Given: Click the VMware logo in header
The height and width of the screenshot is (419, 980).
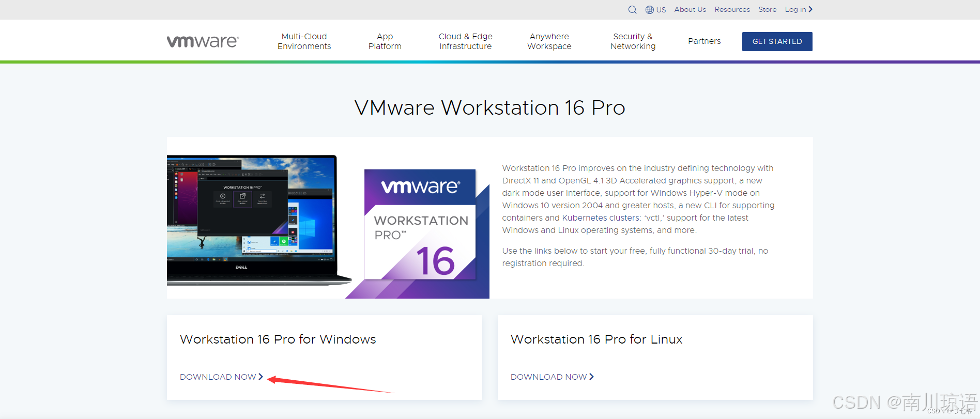Looking at the screenshot, I should pyautogui.click(x=203, y=41).
